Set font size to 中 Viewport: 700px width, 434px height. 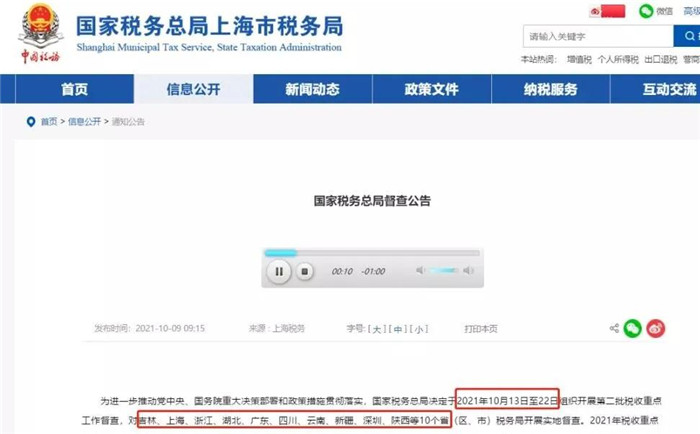pyautogui.click(x=398, y=329)
